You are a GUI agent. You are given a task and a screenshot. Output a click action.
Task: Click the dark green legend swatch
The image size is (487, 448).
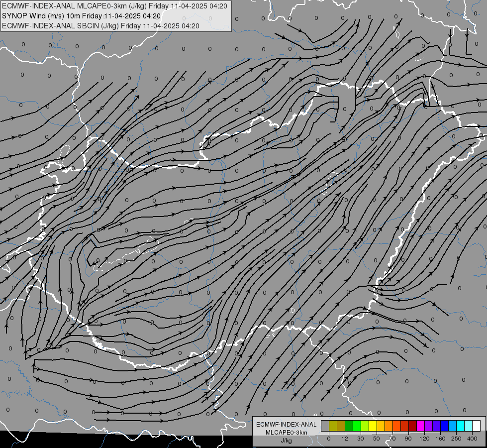click(x=349, y=426)
